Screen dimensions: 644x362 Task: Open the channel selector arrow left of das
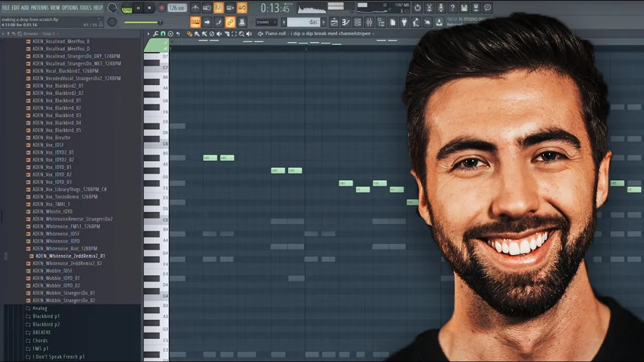pyautogui.click(x=284, y=22)
